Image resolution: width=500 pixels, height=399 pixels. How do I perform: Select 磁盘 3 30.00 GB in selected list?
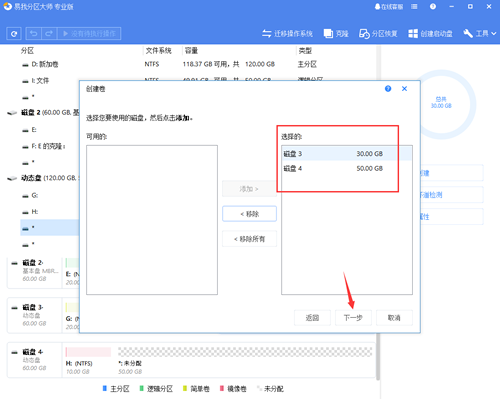347,154
